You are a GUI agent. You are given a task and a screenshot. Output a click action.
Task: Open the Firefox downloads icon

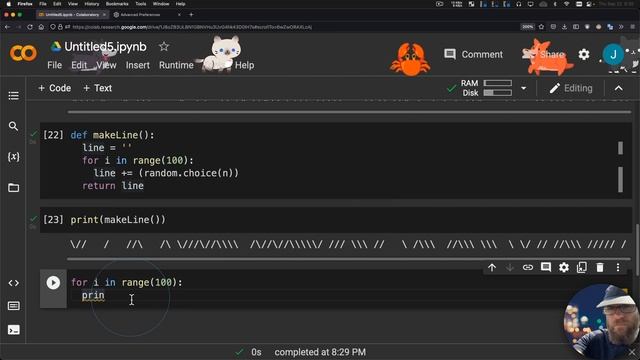[564, 27]
